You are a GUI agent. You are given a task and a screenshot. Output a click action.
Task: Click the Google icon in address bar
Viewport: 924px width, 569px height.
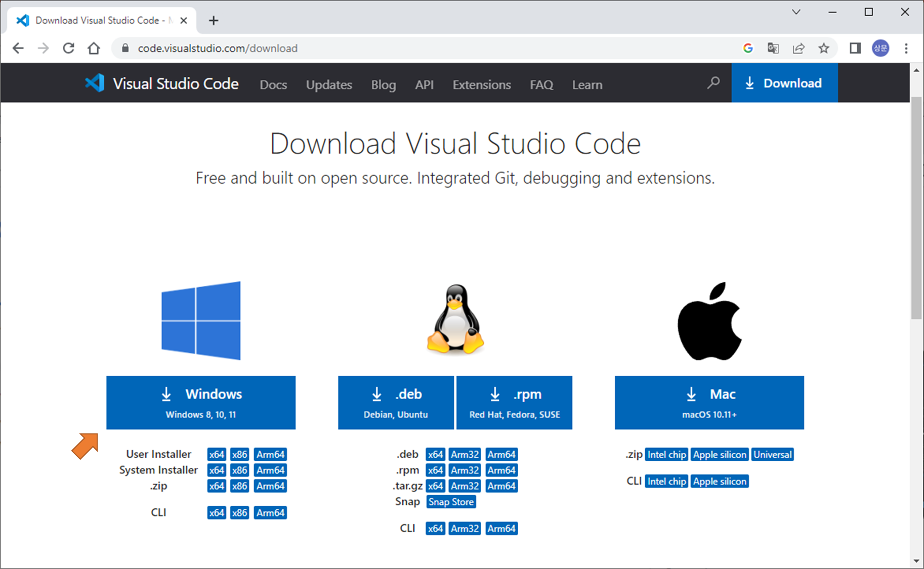coord(748,48)
